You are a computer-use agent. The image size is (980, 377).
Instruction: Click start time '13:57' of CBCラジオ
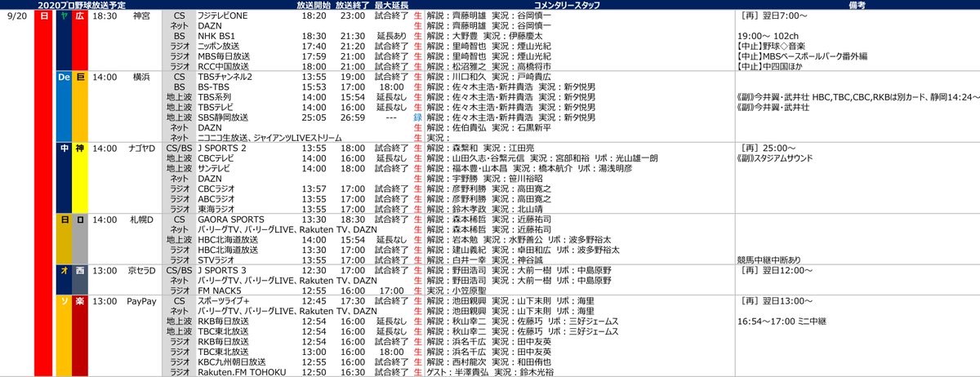point(314,189)
